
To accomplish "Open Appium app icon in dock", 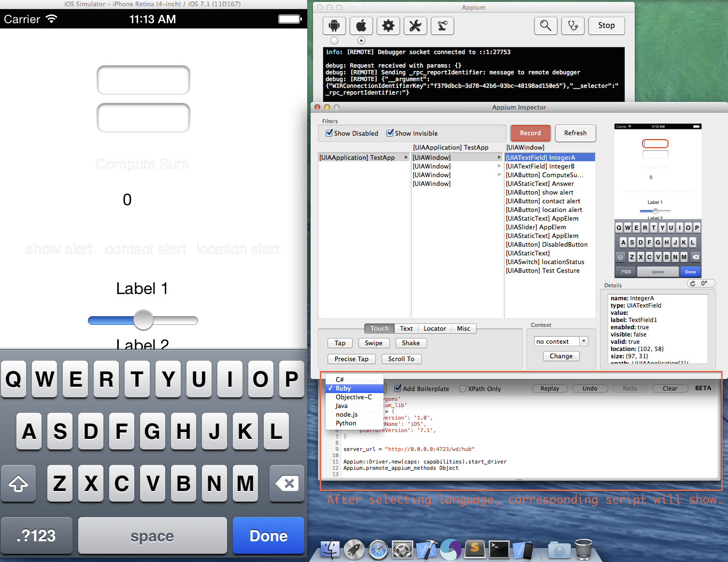I will click(451, 549).
